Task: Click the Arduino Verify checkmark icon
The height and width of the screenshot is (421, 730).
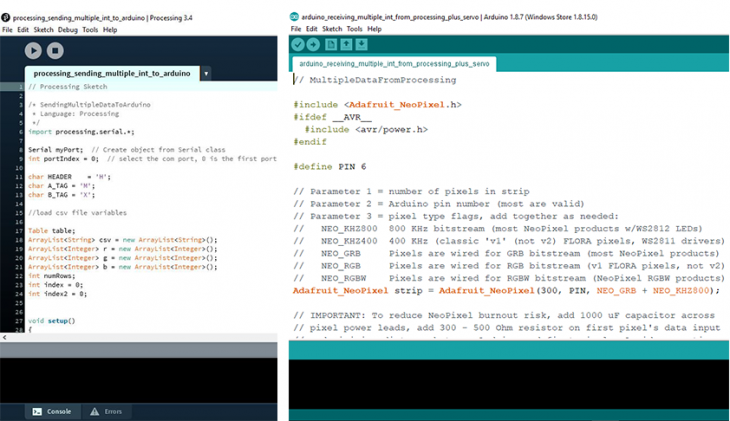Action: (x=298, y=45)
